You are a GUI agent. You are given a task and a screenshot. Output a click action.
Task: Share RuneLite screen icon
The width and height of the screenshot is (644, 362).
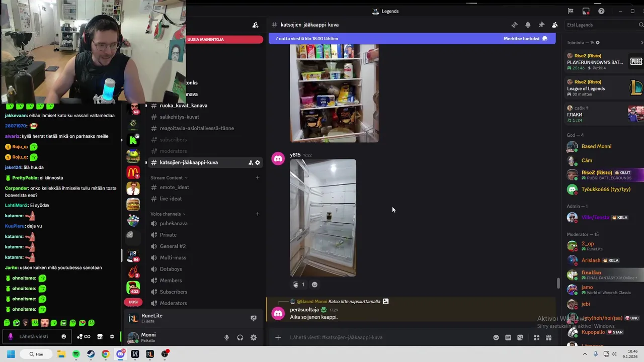point(254,318)
